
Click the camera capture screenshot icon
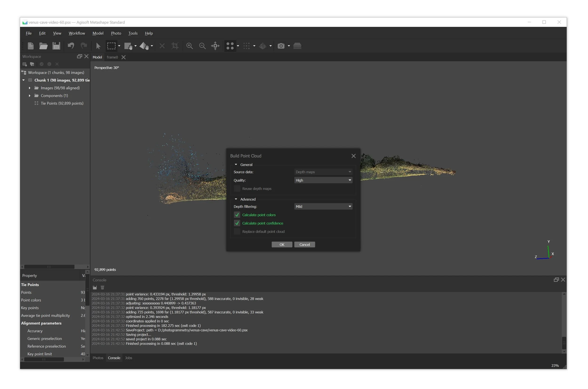coord(281,46)
